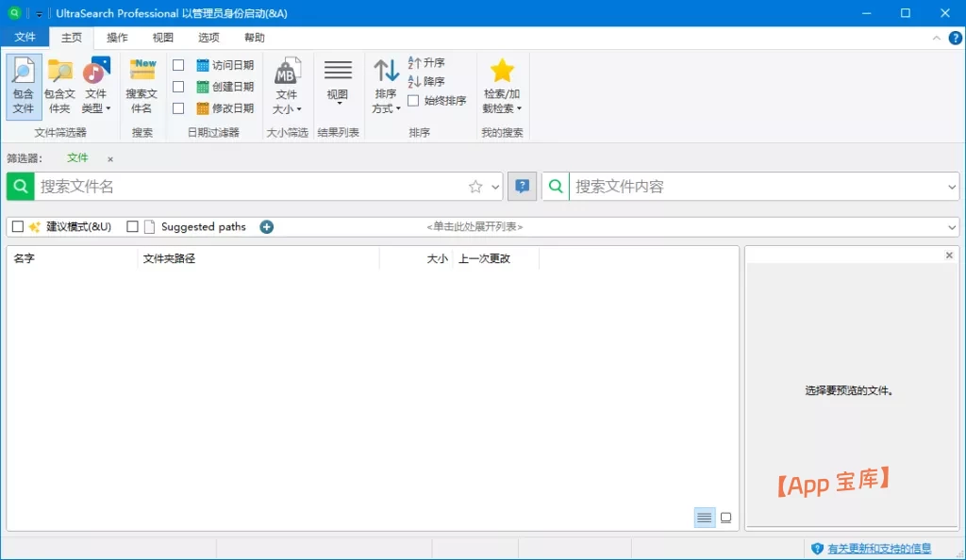
Task: Enable 建议模式(&U) mode
Action: coord(16,226)
